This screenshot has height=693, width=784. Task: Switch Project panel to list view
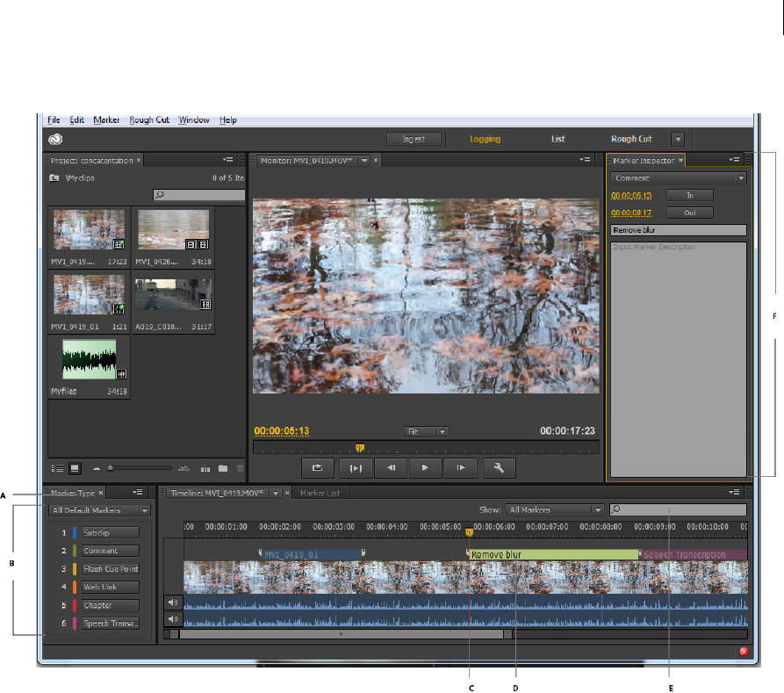57,469
